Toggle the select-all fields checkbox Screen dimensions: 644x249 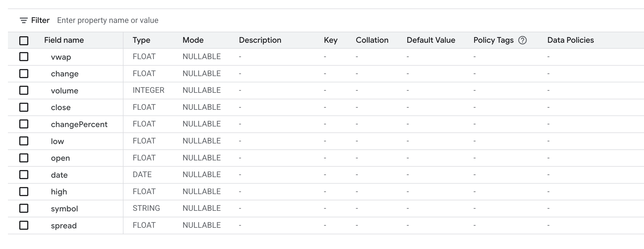(x=24, y=40)
